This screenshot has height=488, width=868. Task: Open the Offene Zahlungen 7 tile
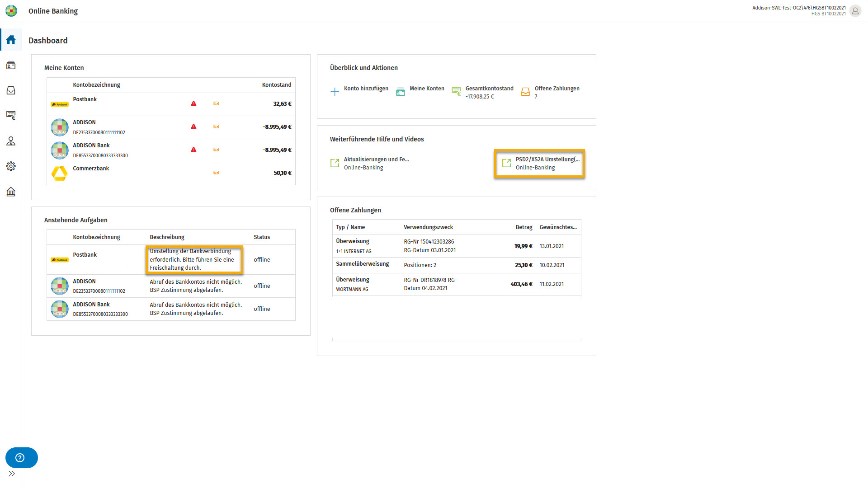550,92
